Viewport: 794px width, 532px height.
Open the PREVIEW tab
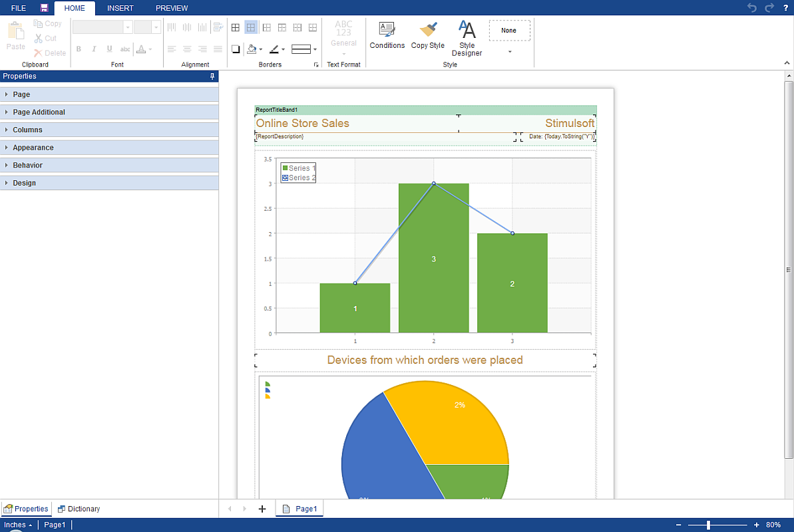[172, 8]
